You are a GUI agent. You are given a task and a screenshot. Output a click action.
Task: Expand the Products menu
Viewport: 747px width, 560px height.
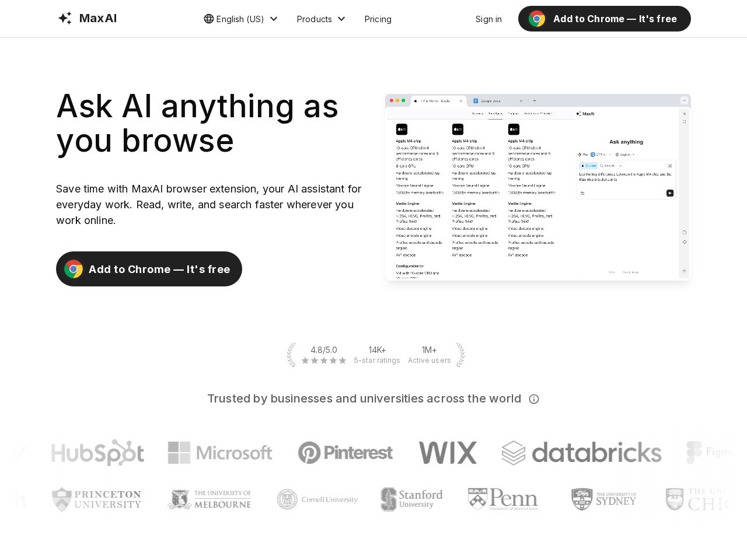[x=315, y=19]
